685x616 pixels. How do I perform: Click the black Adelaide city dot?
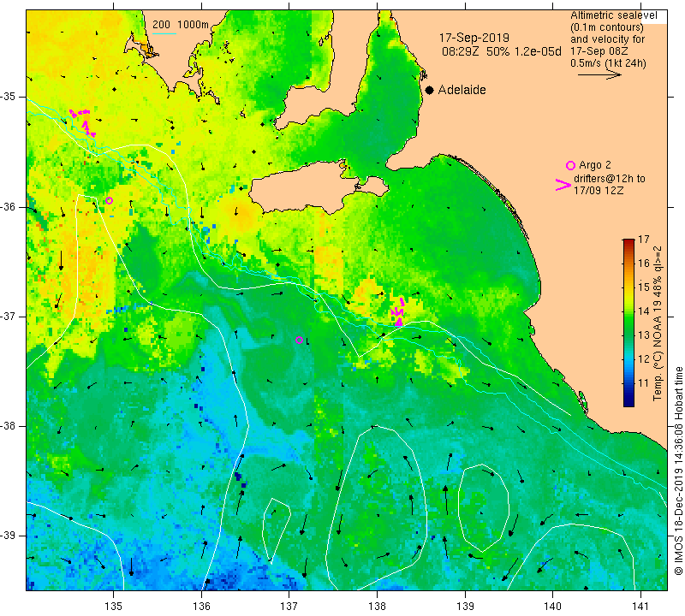pos(430,90)
